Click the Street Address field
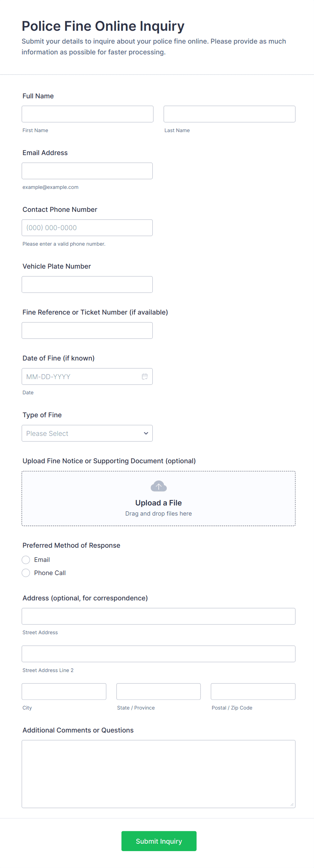Image resolution: width=314 pixels, height=868 pixels. click(x=158, y=616)
